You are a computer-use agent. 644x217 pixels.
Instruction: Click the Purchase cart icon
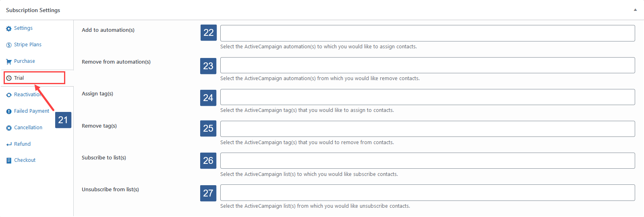[9, 62]
